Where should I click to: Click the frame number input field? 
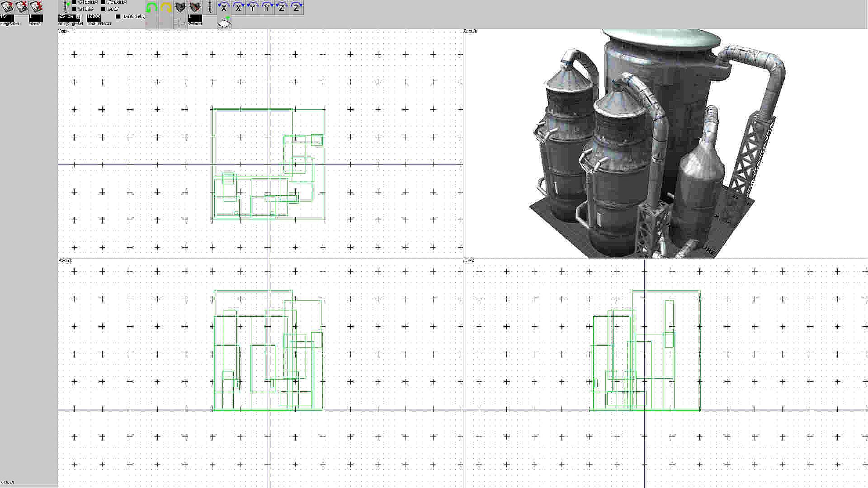coord(195,17)
